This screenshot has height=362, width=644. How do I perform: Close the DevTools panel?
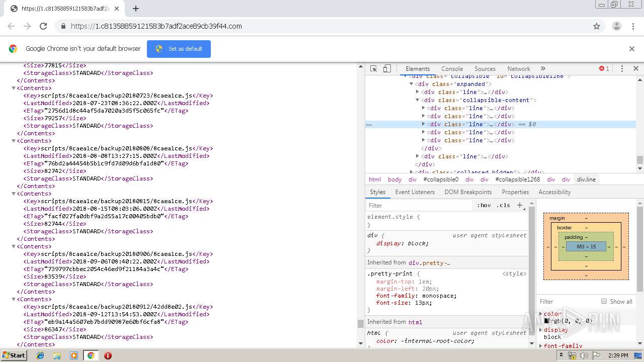tap(635, 69)
